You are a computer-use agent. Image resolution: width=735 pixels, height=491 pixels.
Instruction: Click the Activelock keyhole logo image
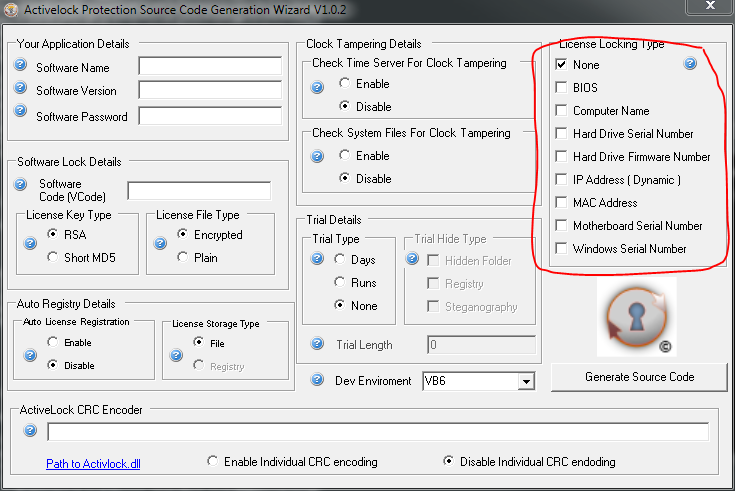[x=637, y=317]
